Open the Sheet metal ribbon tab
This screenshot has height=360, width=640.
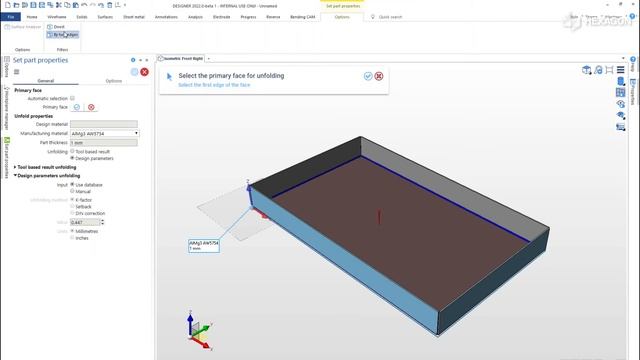coord(134,17)
